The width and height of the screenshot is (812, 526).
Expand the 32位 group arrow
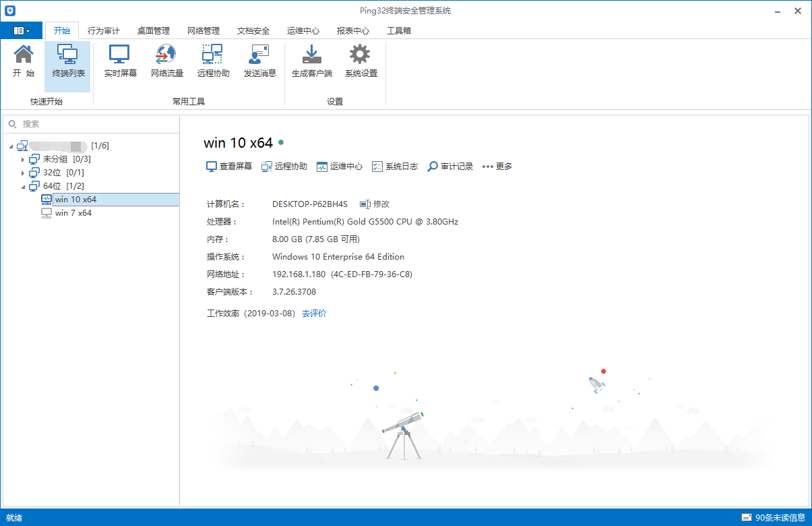(x=23, y=173)
